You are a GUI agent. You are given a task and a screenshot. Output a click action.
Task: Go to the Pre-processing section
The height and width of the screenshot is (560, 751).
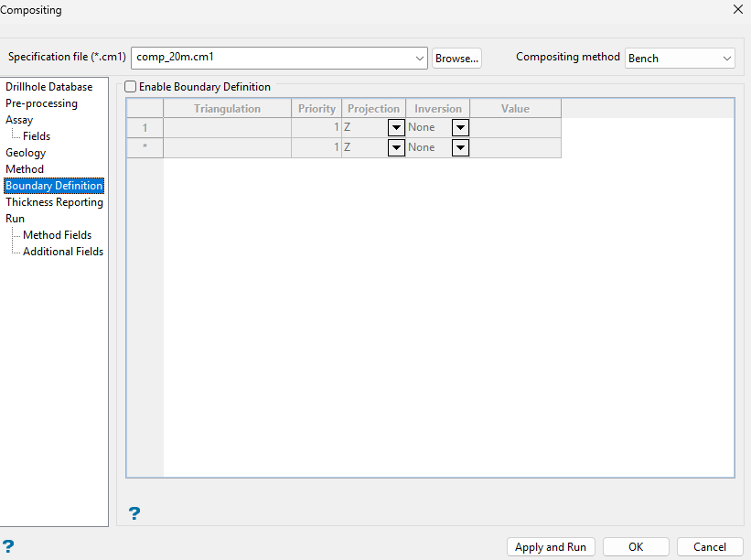pyautogui.click(x=41, y=103)
